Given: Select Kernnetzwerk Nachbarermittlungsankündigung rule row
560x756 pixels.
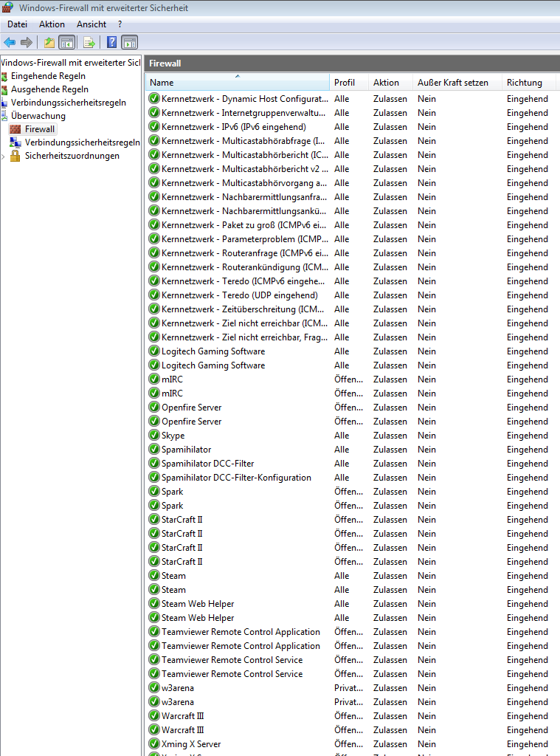Looking at the screenshot, I should coord(244,210).
